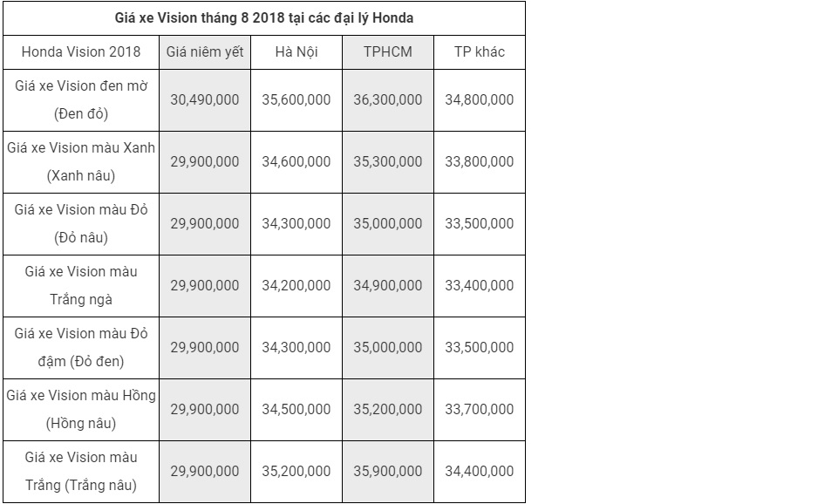Click the TP khác price 34,400,000
Viewport: 838px width, 504px height.
point(480,471)
